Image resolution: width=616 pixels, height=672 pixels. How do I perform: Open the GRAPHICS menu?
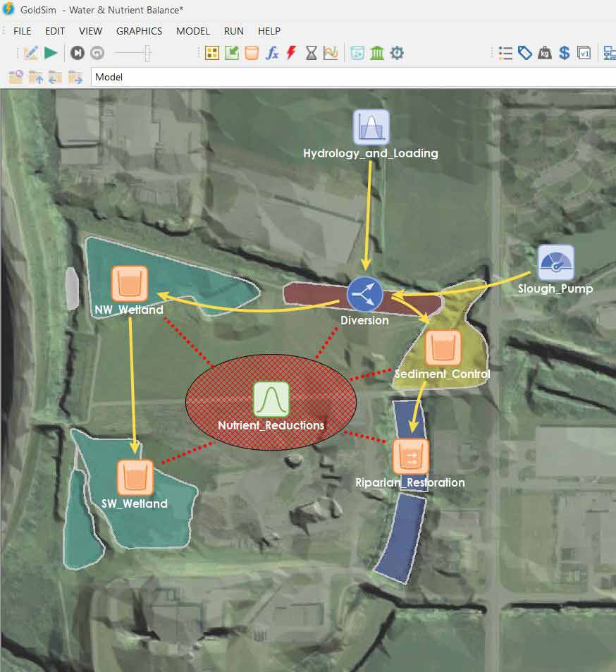[139, 31]
